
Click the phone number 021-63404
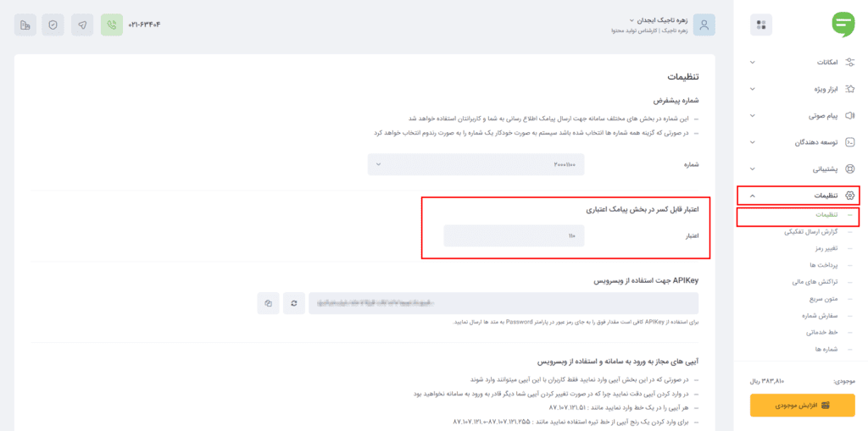pyautogui.click(x=144, y=25)
